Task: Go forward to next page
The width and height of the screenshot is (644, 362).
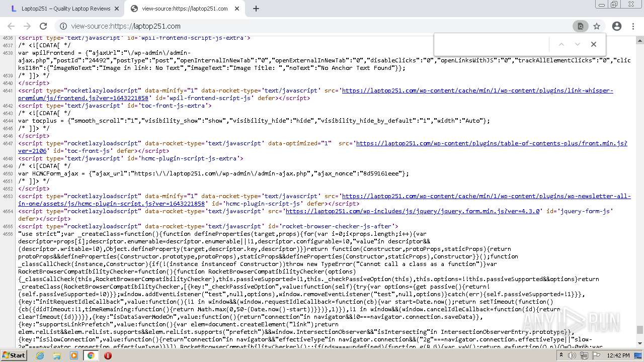Action: (27, 26)
